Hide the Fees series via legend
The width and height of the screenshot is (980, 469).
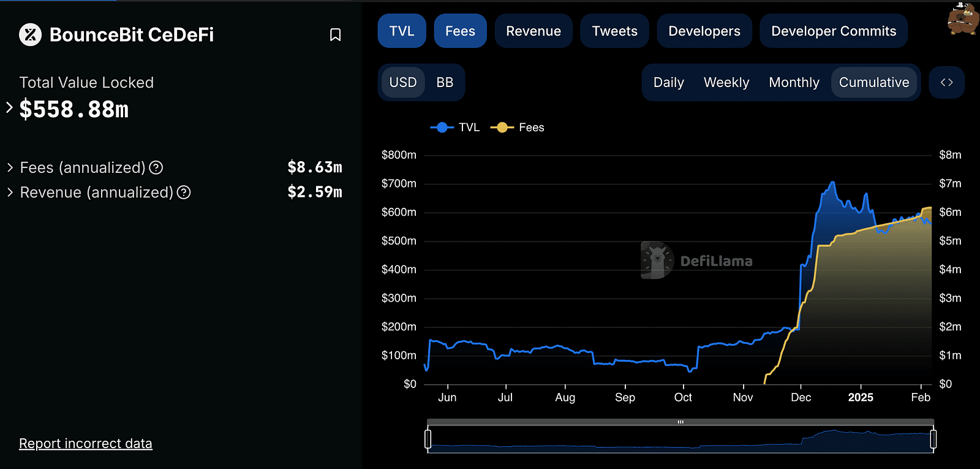coord(518,128)
